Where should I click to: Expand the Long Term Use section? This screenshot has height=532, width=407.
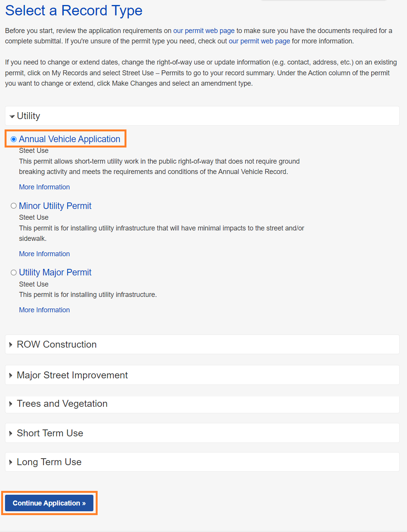coord(49,462)
